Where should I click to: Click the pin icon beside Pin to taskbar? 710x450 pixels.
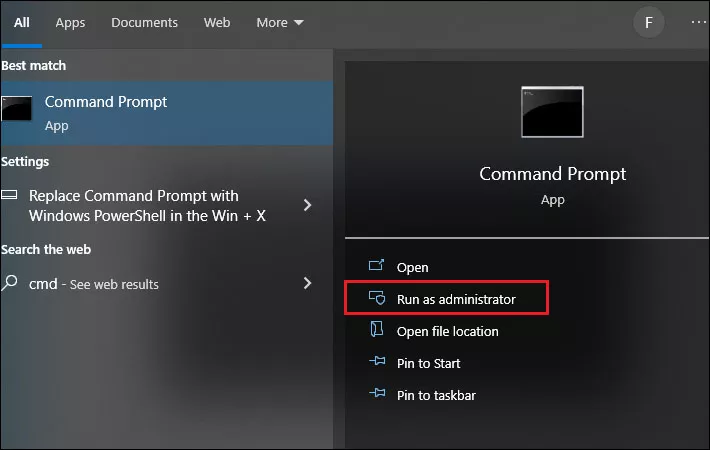[x=377, y=393]
